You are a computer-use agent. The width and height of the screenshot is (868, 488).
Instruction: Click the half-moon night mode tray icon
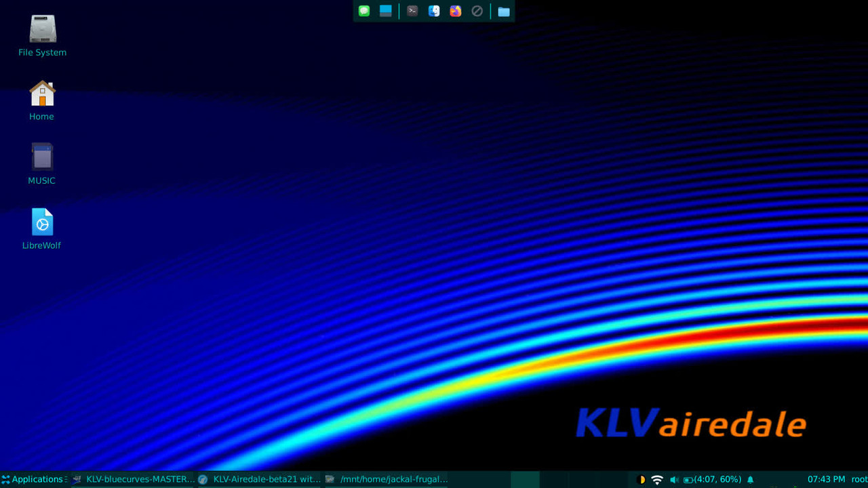point(642,479)
